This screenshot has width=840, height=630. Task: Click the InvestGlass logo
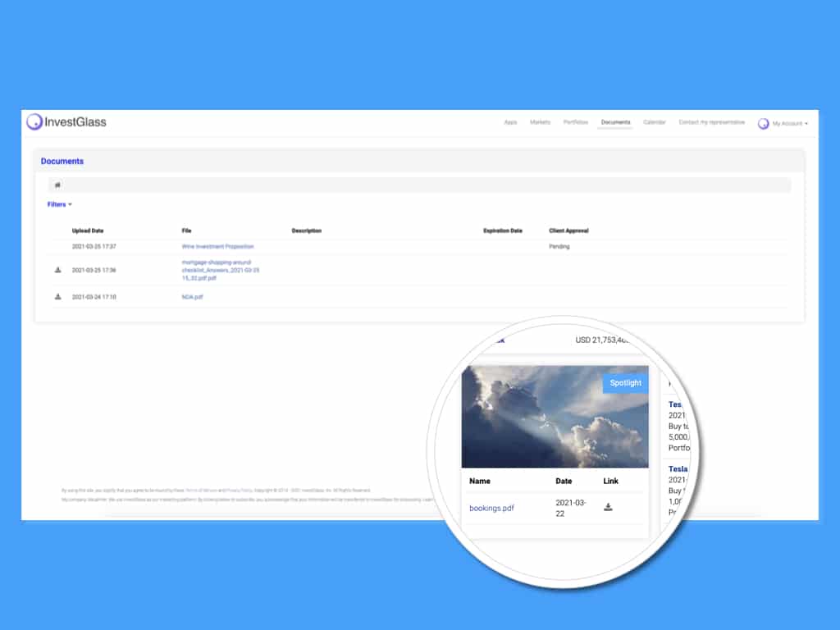point(67,122)
